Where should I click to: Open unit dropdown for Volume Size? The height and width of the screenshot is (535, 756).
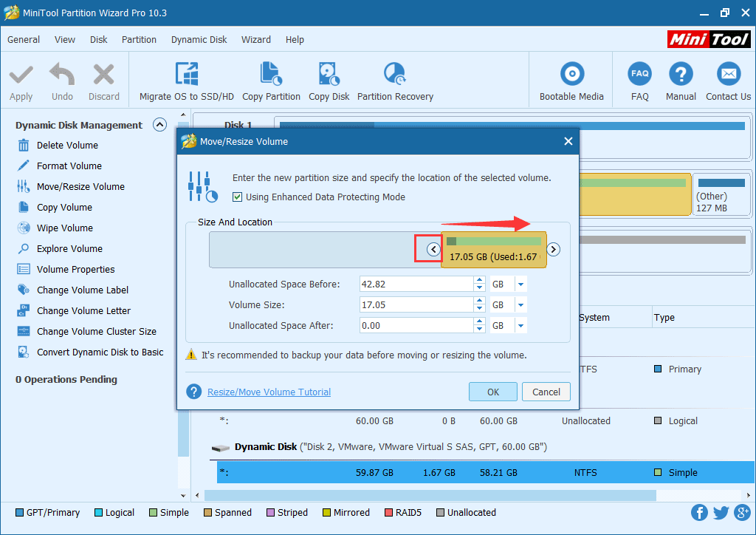click(x=520, y=305)
